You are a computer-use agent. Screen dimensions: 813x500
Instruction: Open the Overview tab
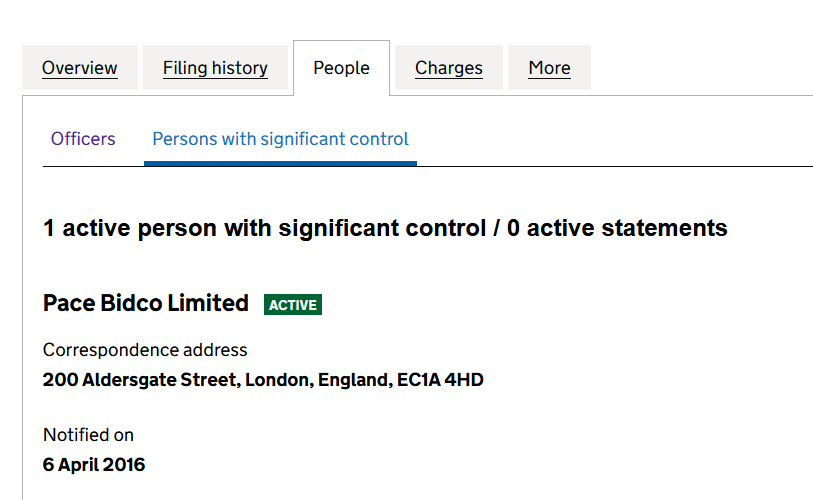click(x=80, y=68)
